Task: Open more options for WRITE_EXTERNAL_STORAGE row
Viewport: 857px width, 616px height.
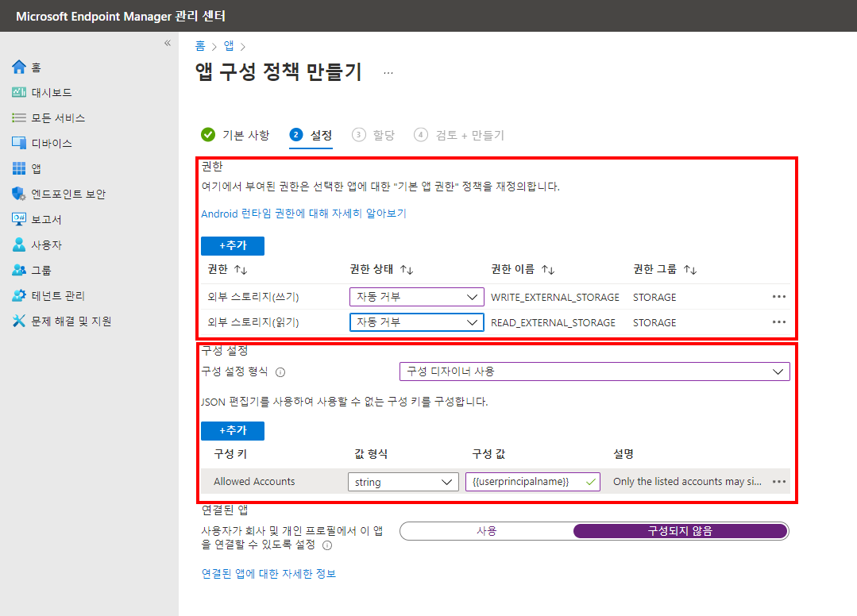Action: click(779, 297)
